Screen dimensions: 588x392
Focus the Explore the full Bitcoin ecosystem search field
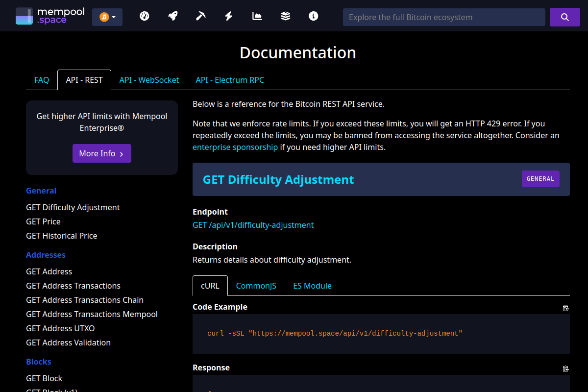[x=444, y=17]
